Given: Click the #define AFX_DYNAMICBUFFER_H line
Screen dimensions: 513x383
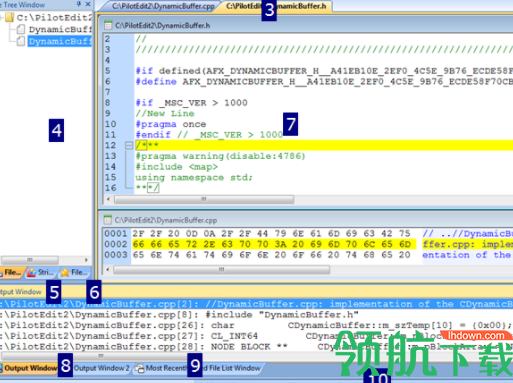Looking at the screenshot, I should point(324,81).
